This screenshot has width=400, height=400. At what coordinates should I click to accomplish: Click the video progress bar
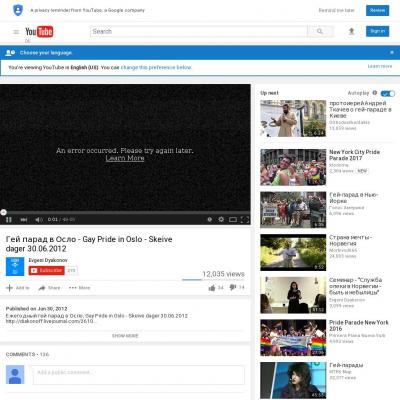click(125, 212)
